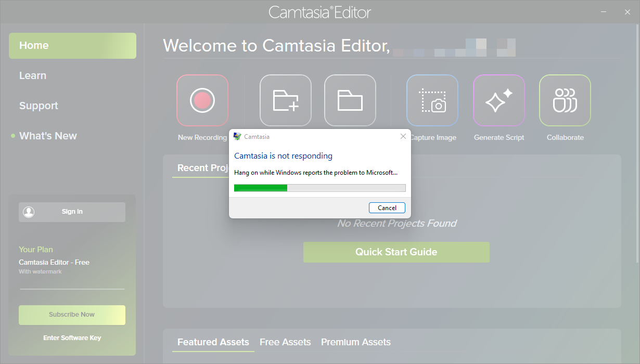This screenshot has height=364, width=640.
Task: Close the Camtasia not responding dialog
Action: pos(403,136)
